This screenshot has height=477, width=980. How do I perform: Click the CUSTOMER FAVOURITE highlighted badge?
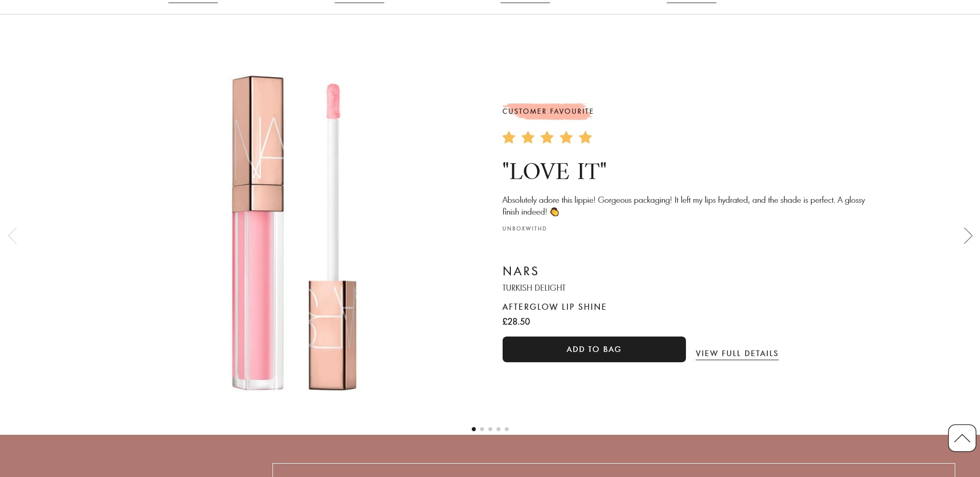coord(547,111)
